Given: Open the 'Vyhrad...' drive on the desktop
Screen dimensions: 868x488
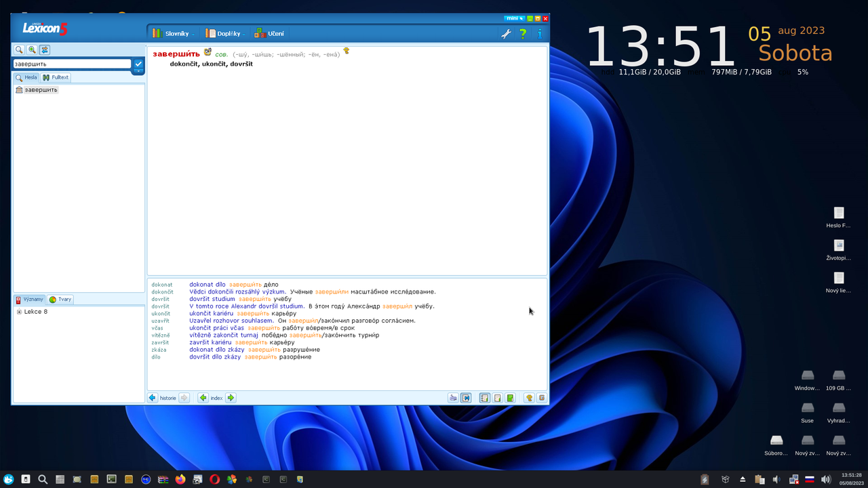Looking at the screenshot, I should [839, 411].
